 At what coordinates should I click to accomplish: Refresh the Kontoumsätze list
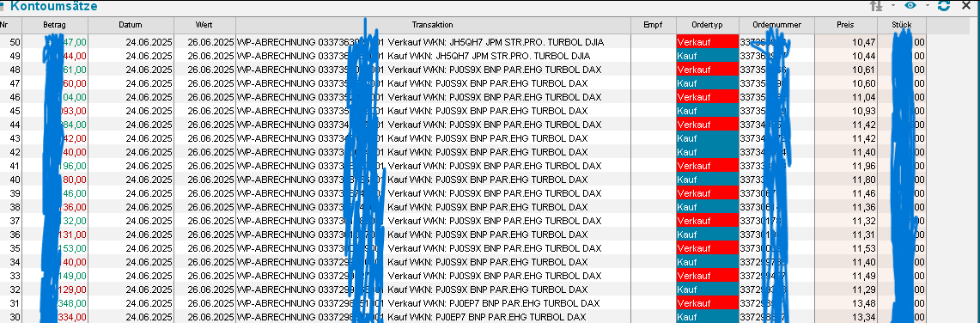(944, 6)
